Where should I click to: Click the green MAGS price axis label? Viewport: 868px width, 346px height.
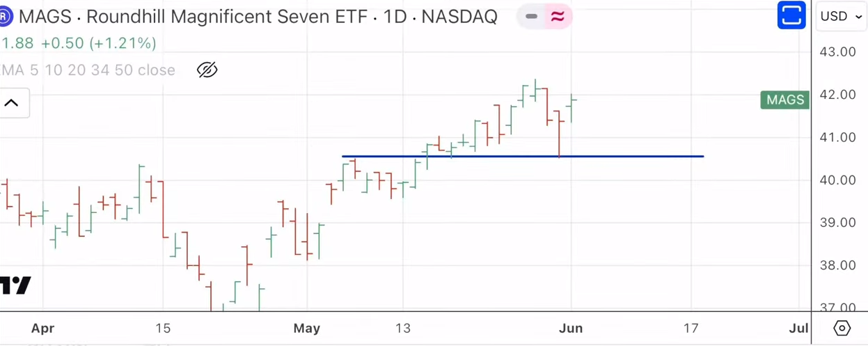[784, 100]
